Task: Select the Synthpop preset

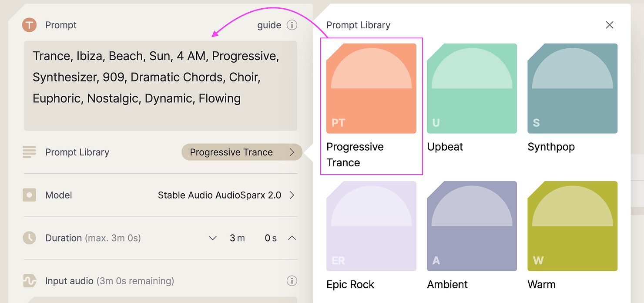Action: point(572,88)
